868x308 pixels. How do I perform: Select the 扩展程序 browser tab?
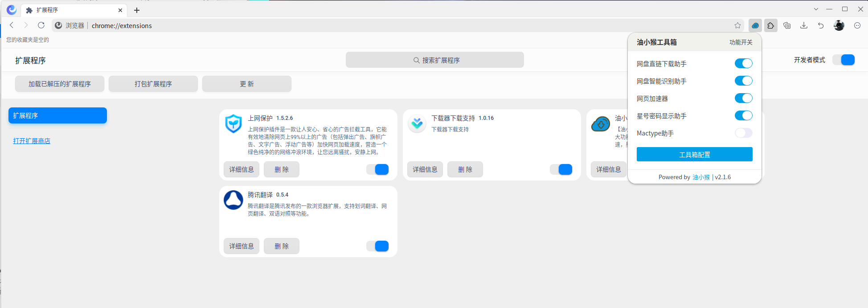pos(74,10)
